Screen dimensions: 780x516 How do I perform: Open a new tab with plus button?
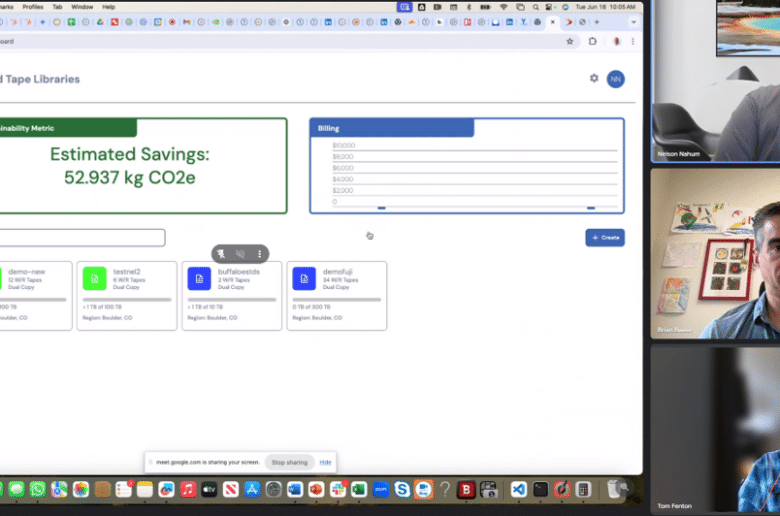pyautogui.click(x=597, y=22)
